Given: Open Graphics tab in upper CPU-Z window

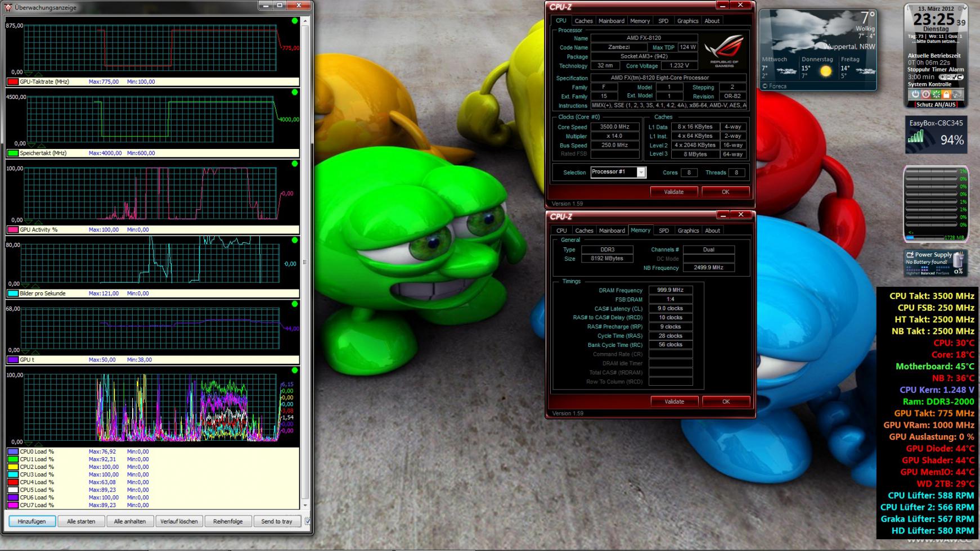Looking at the screenshot, I should [687, 21].
